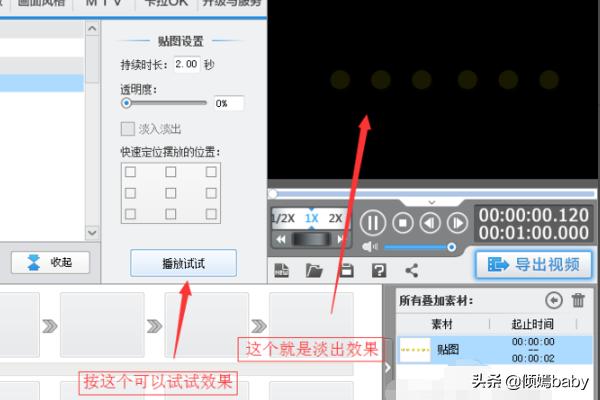
Task: Click the new project film icon
Action: click(x=281, y=271)
